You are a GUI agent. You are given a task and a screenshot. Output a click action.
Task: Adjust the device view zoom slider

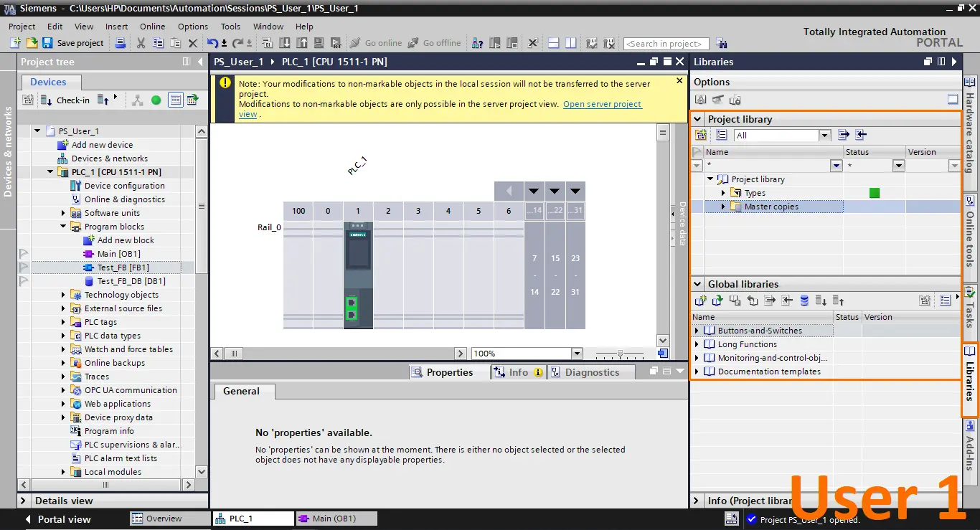pos(620,354)
